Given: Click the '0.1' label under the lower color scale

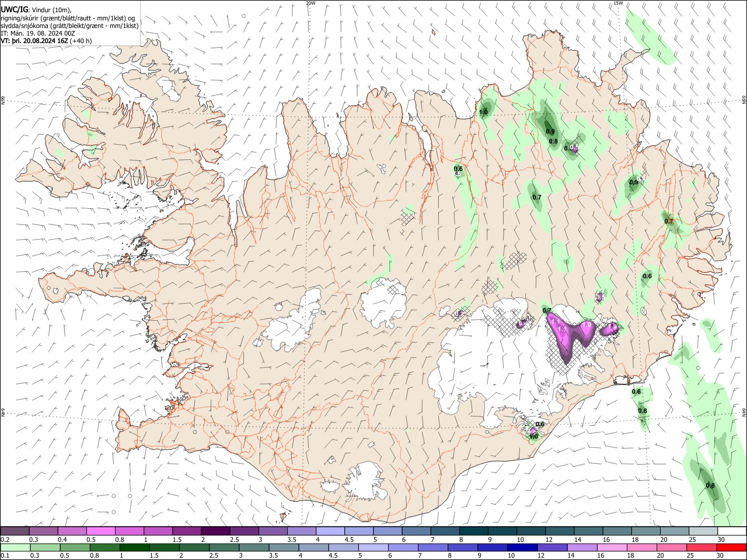Looking at the screenshot, I should pyautogui.click(x=5, y=556).
